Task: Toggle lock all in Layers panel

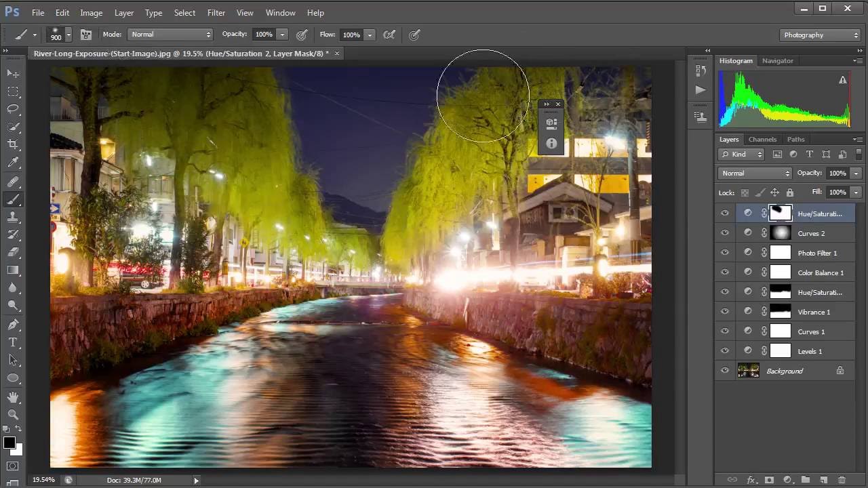Action: coord(789,192)
